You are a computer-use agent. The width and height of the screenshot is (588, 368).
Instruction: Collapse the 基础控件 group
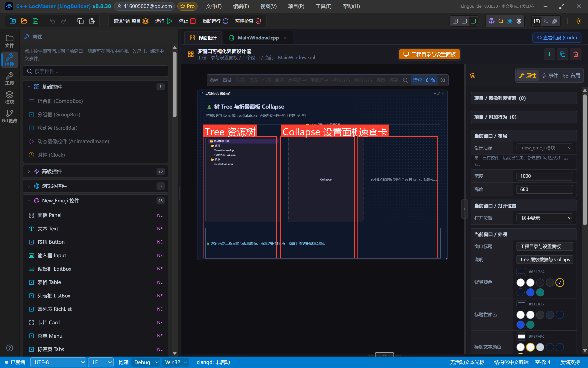click(96, 87)
